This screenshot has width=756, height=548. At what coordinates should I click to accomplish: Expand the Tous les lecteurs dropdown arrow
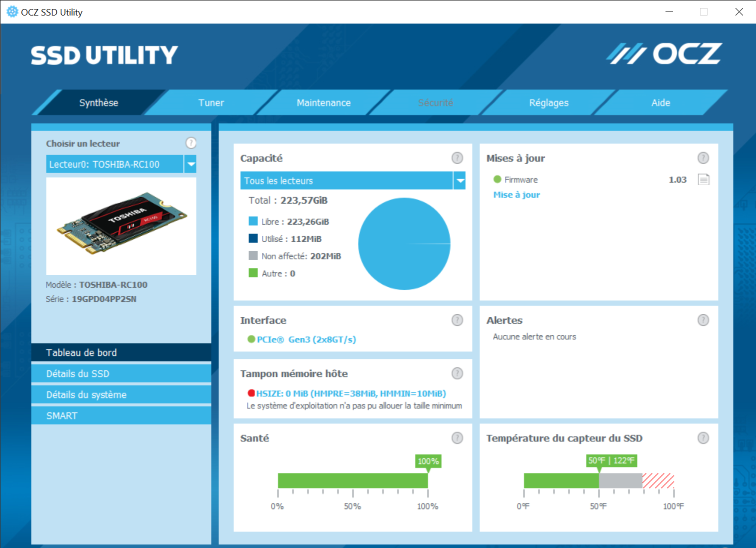(x=459, y=181)
